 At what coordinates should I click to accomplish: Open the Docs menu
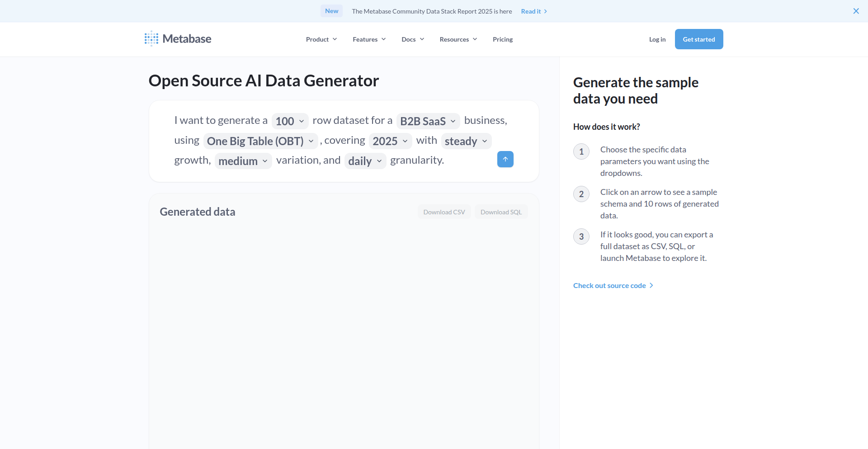pos(413,39)
